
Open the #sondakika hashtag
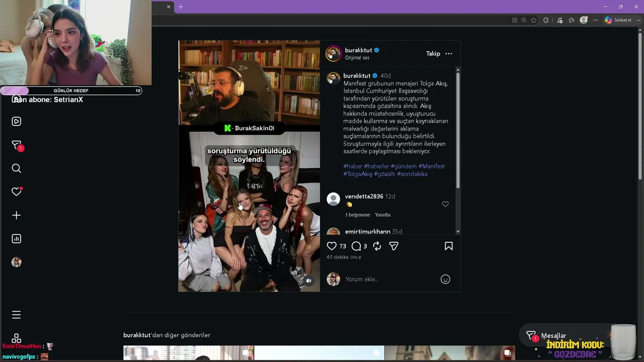[x=412, y=174]
